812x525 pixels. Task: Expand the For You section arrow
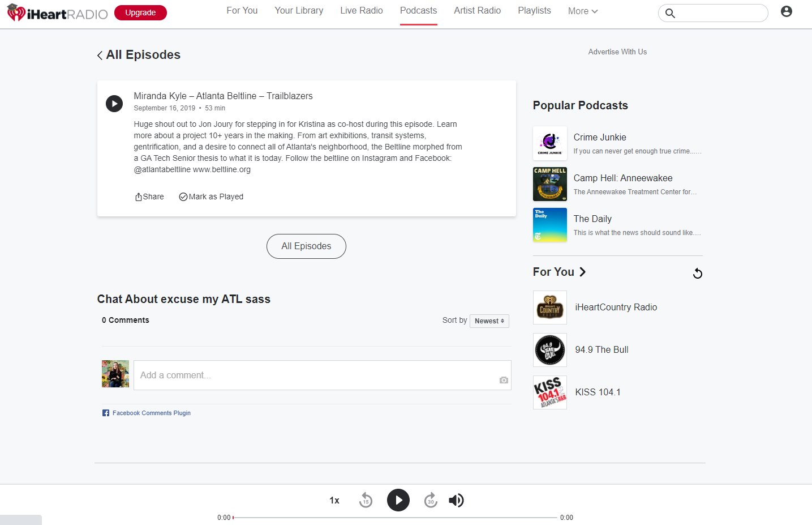coord(582,272)
